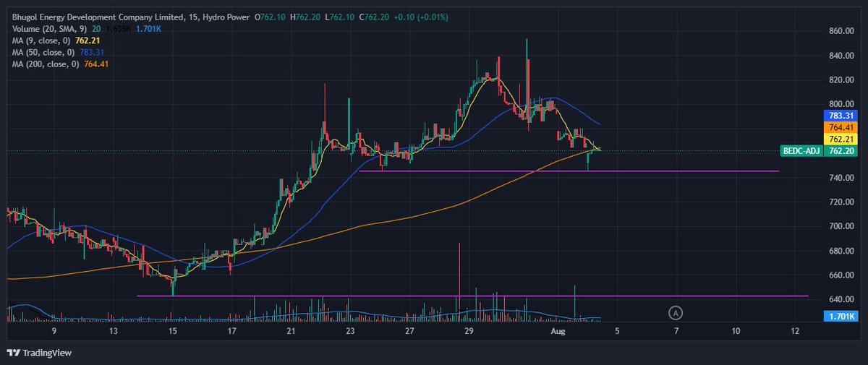Click the 27 date on time axis

coord(409,330)
